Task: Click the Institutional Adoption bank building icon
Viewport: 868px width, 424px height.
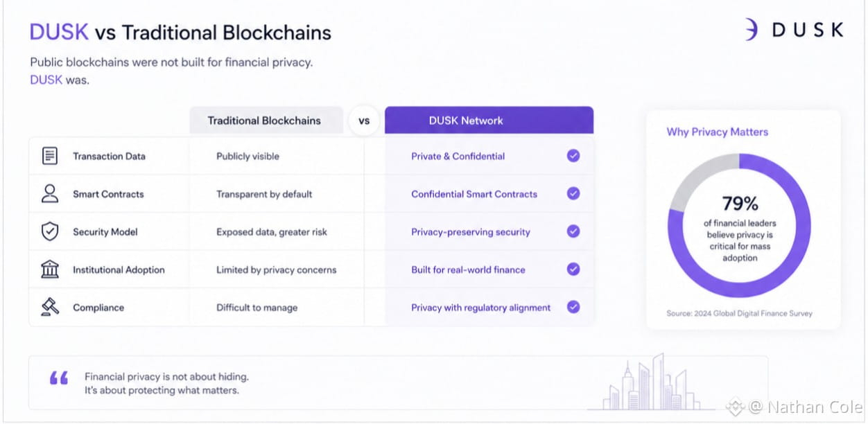Action: tap(50, 270)
